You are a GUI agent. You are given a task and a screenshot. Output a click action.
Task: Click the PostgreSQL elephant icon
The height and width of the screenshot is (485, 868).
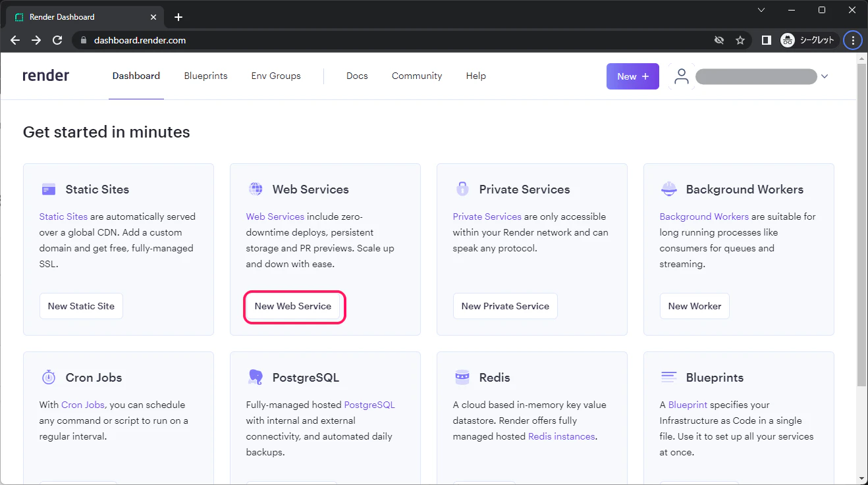tap(256, 377)
